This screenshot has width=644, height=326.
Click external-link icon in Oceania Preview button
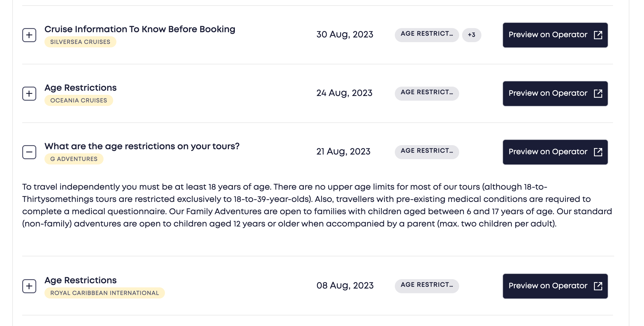(598, 93)
